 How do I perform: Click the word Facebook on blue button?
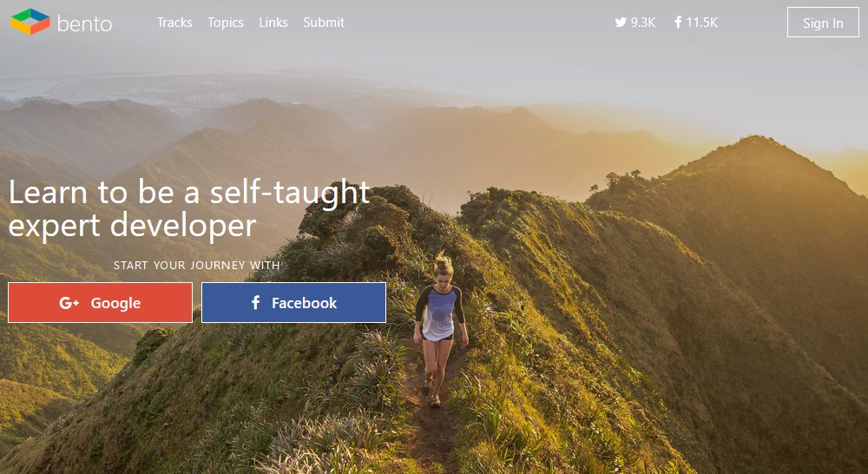pyautogui.click(x=304, y=303)
